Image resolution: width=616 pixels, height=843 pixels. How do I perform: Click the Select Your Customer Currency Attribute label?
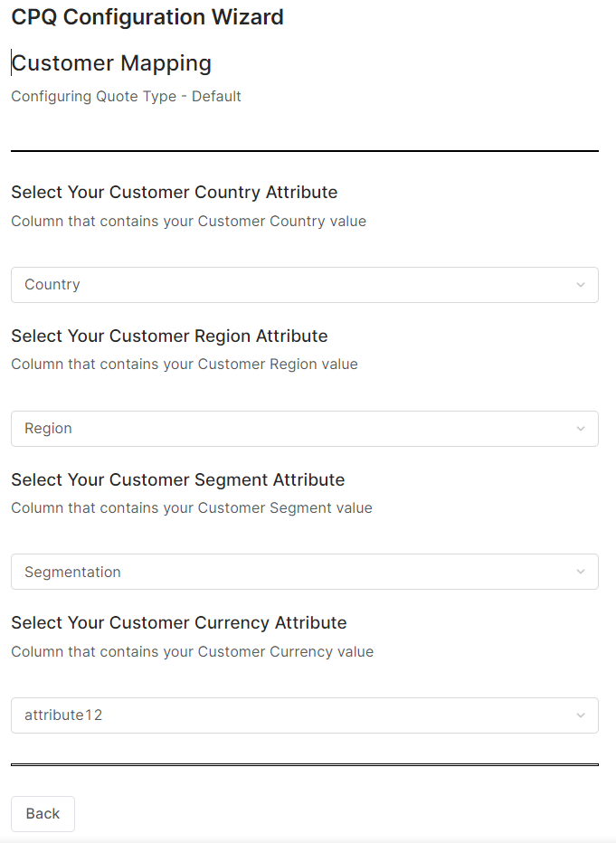click(179, 623)
